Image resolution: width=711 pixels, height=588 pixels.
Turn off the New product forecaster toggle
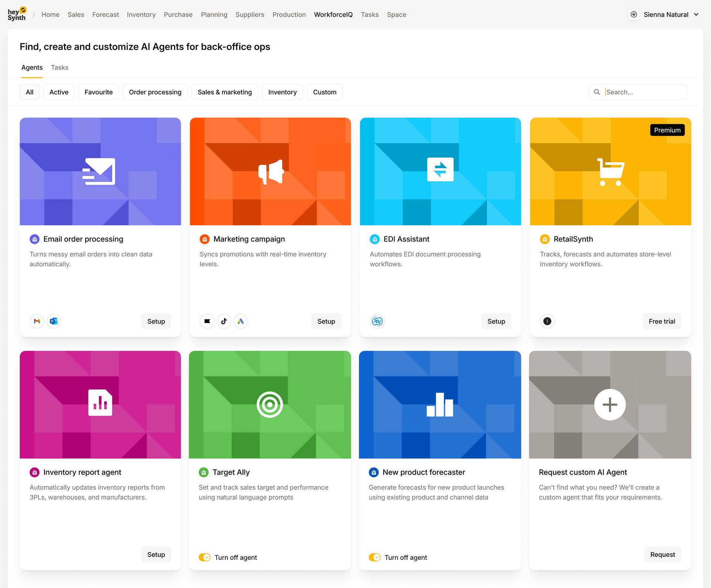coord(374,557)
